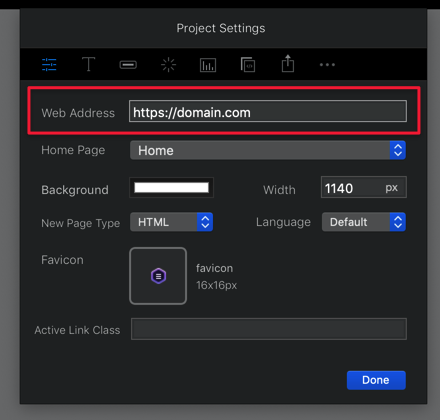
Task: Click the Language dropdown blue arrows
Action: (x=398, y=222)
